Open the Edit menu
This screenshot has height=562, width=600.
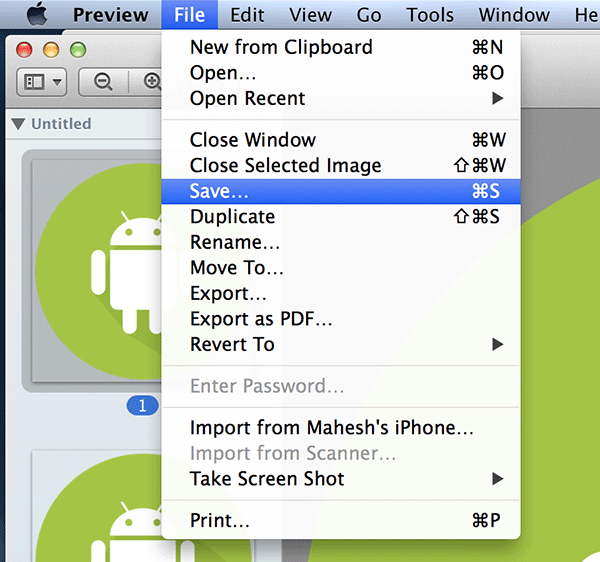[x=247, y=15]
